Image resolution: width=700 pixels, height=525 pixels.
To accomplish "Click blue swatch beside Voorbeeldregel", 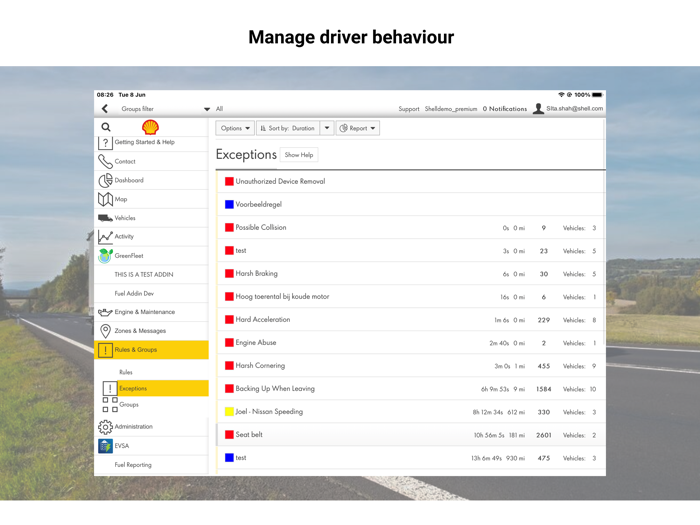I will click(229, 204).
